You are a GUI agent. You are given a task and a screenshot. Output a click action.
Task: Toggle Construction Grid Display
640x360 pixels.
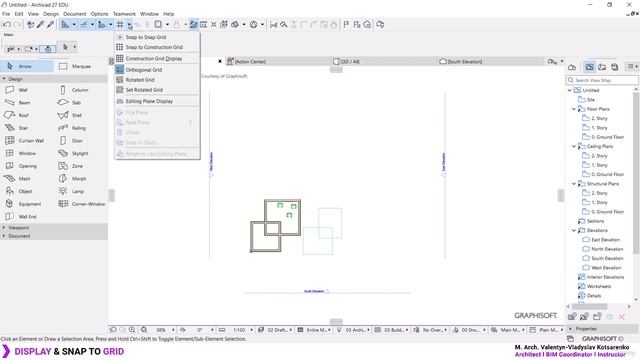click(x=154, y=58)
